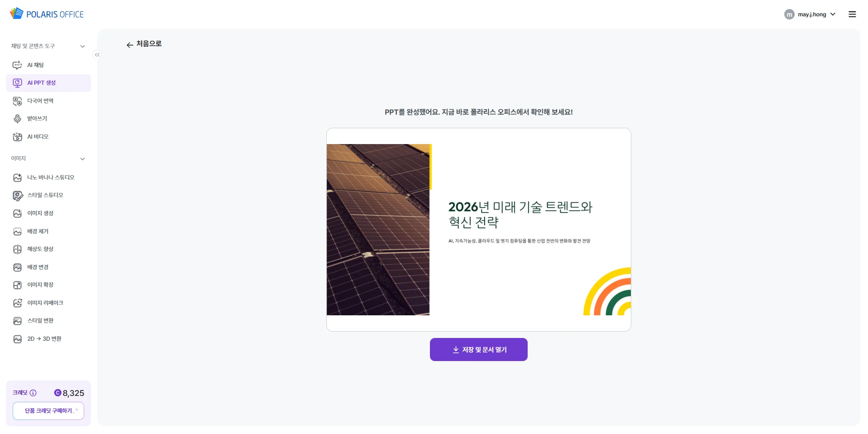Click 저장 및 문서 열기 button
This screenshot has height=434, width=868.
point(478,349)
